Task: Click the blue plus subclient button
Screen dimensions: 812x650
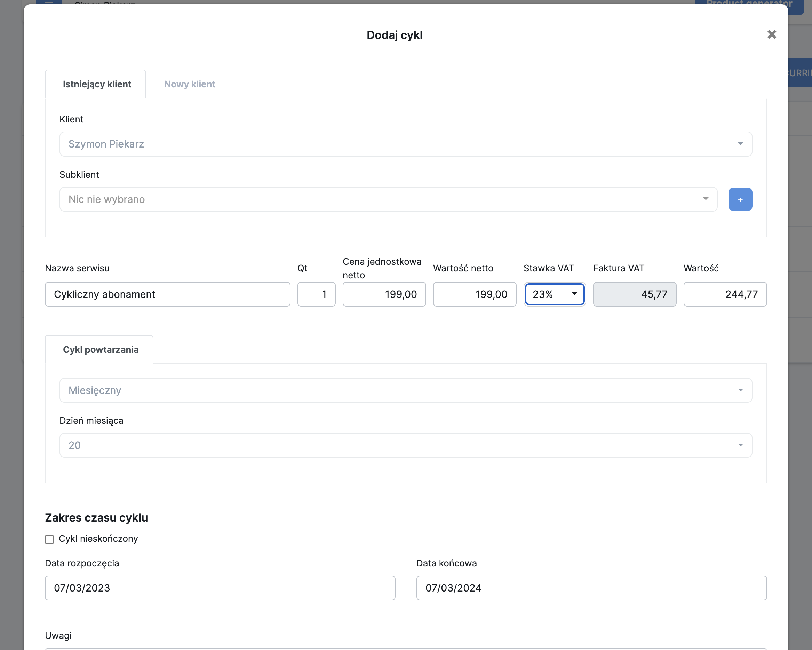Action: [740, 199]
